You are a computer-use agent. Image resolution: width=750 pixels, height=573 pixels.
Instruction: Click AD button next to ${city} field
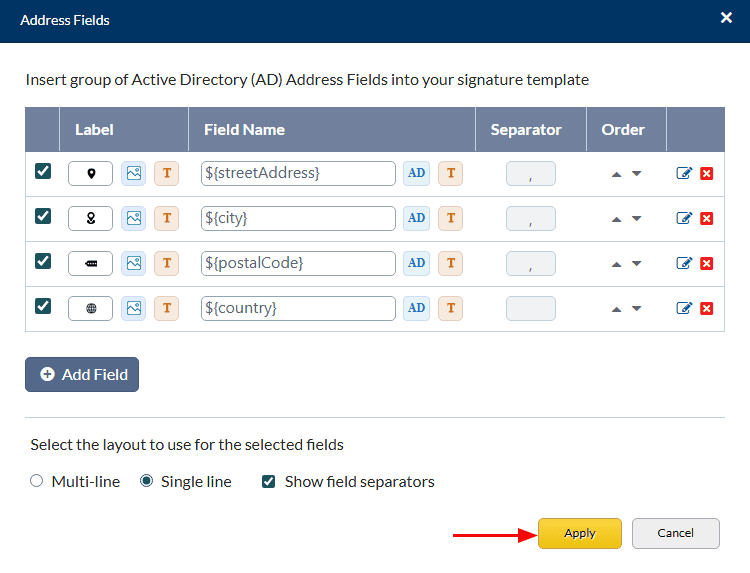(x=416, y=218)
